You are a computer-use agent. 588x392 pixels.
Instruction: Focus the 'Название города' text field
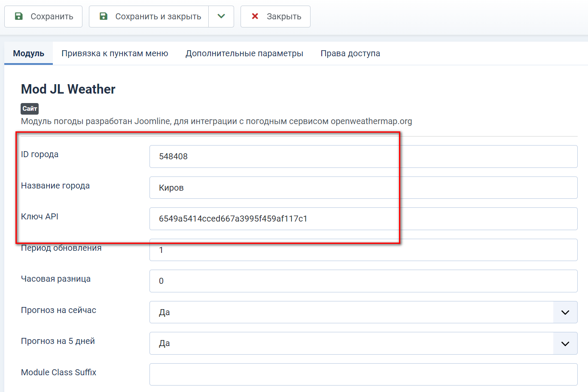363,188
